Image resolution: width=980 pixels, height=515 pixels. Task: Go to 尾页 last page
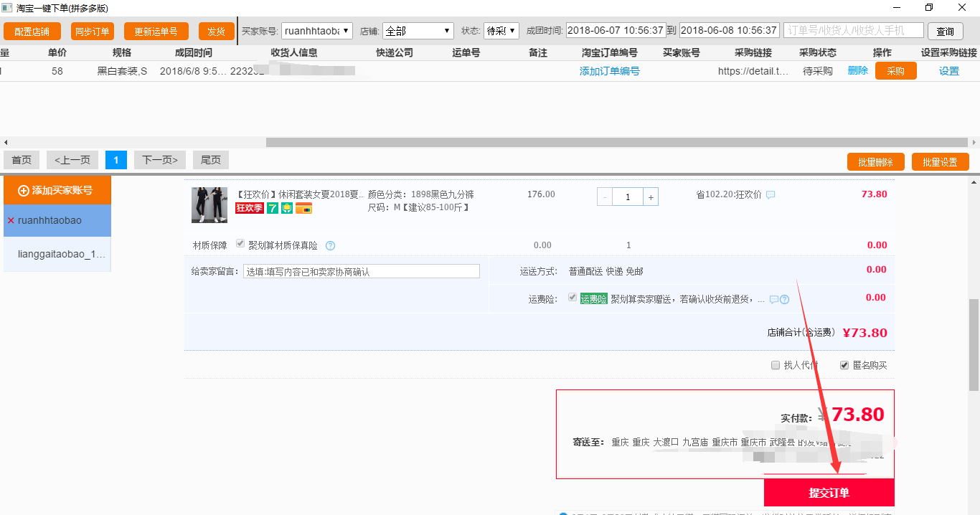coord(211,160)
